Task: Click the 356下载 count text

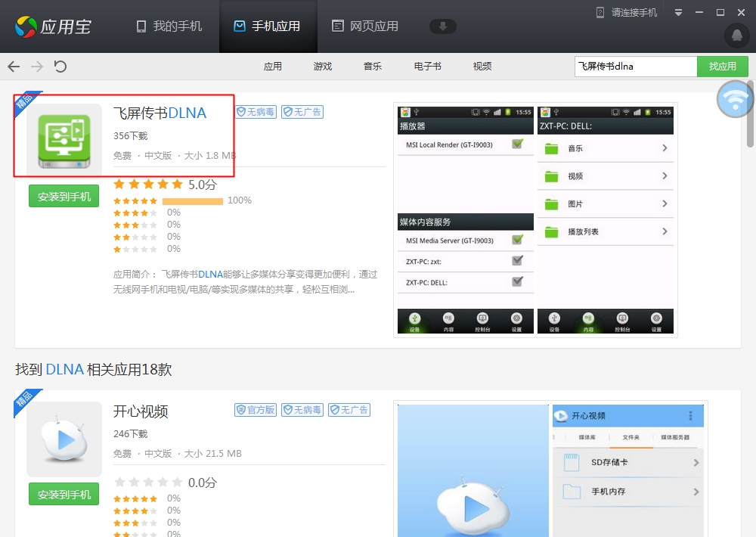Action: point(130,136)
